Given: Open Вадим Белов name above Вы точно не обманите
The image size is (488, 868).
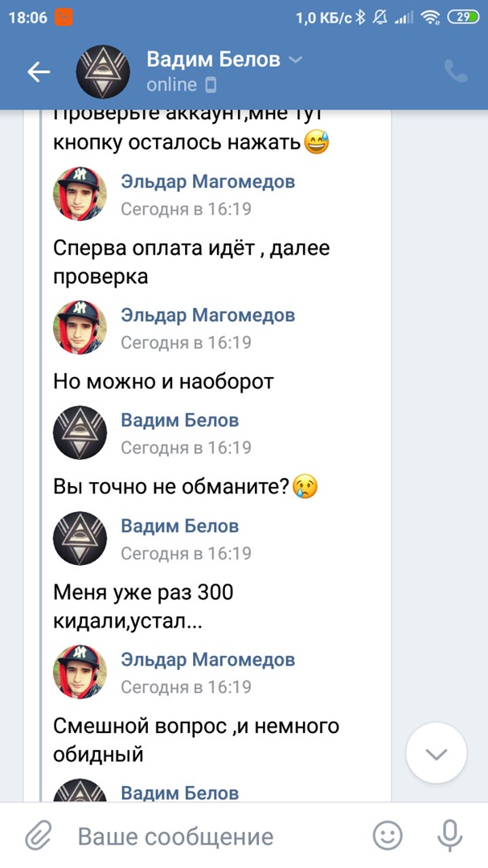Looking at the screenshot, I should (179, 420).
